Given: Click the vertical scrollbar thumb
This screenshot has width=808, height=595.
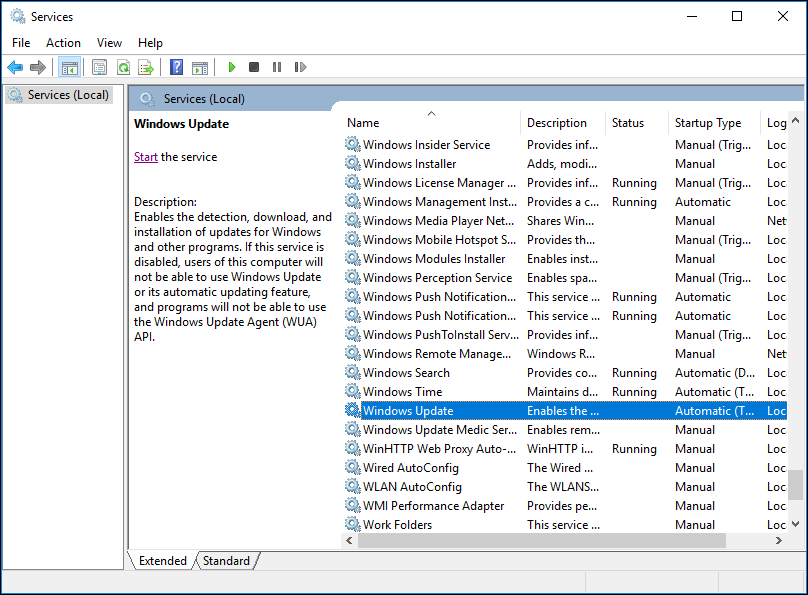Looking at the screenshot, I should pos(796,484).
